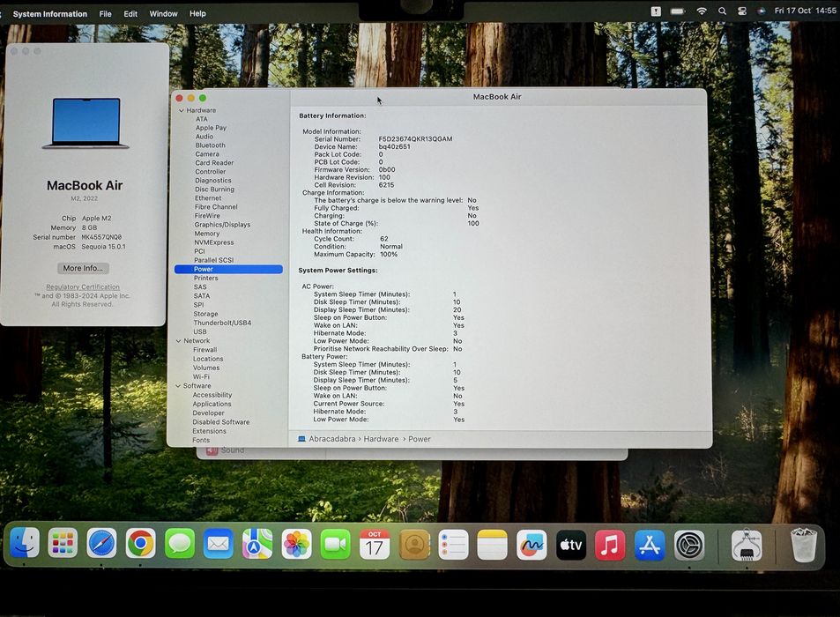
Task: Click the battery status icon in menu bar
Action: (678, 11)
